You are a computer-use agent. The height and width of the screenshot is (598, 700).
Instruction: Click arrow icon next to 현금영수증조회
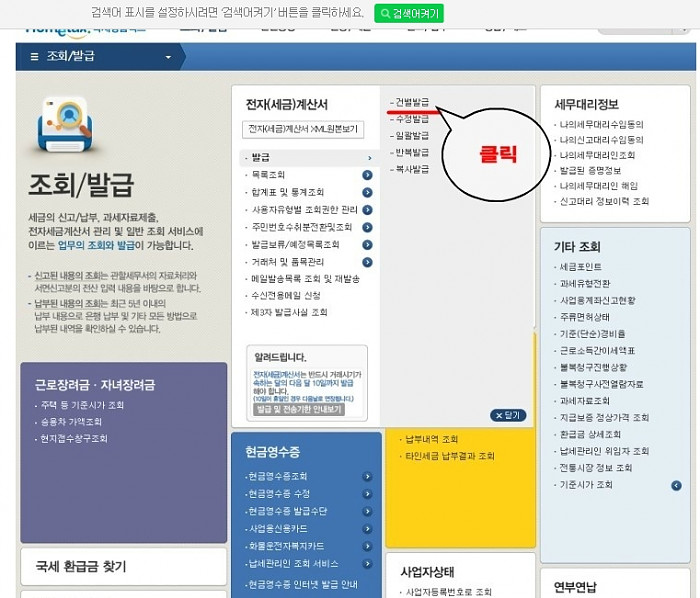pos(367,476)
